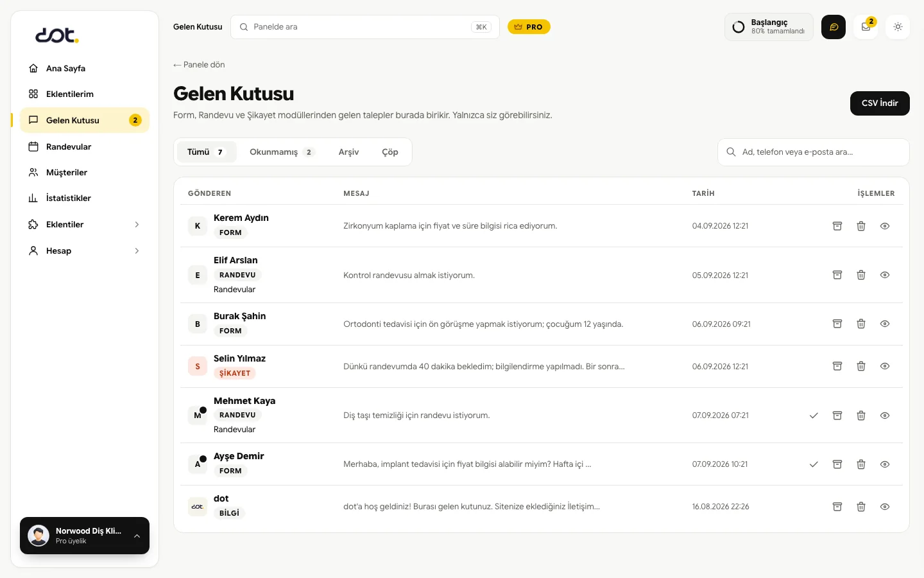The height and width of the screenshot is (578, 924).
Task: Focus the Ad, telefon veya e-posta search
Action: click(x=814, y=152)
